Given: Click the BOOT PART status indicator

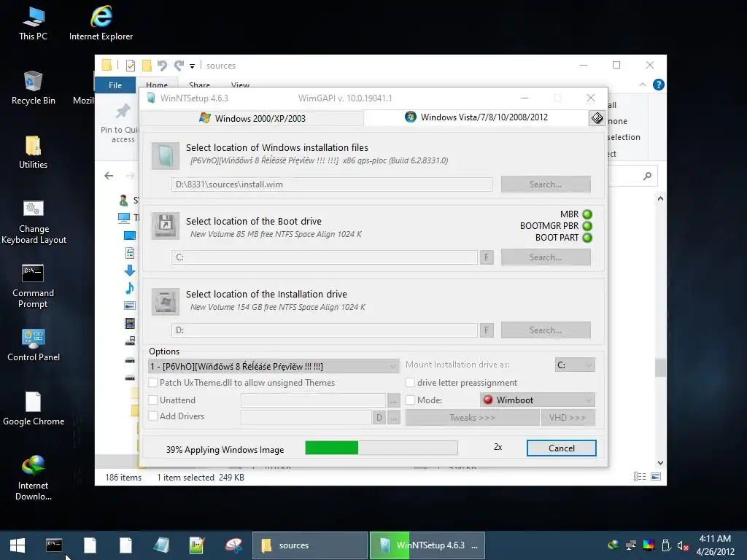Looking at the screenshot, I should click(x=587, y=238).
